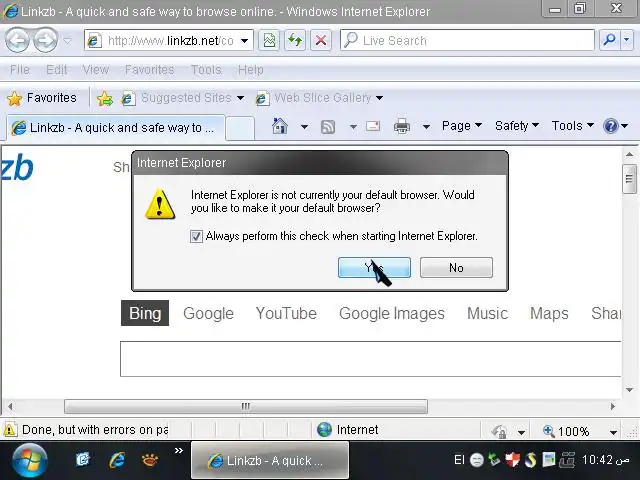This screenshot has height=480, width=640.
Task: Click the Print icon
Action: click(x=402, y=126)
